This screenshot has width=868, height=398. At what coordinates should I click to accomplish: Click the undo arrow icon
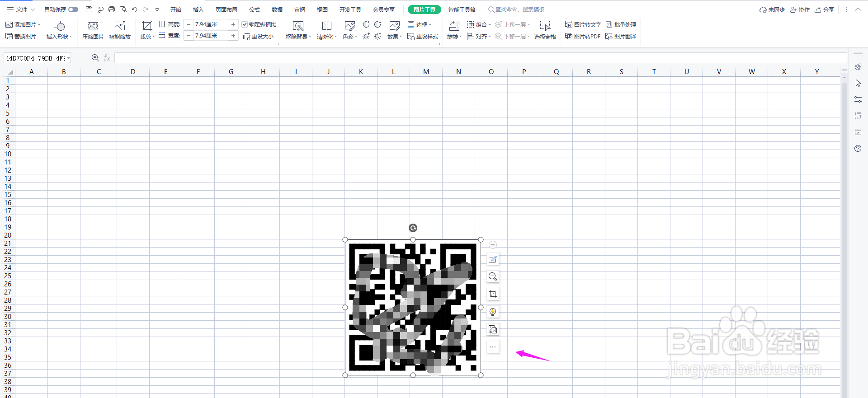coord(134,9)
